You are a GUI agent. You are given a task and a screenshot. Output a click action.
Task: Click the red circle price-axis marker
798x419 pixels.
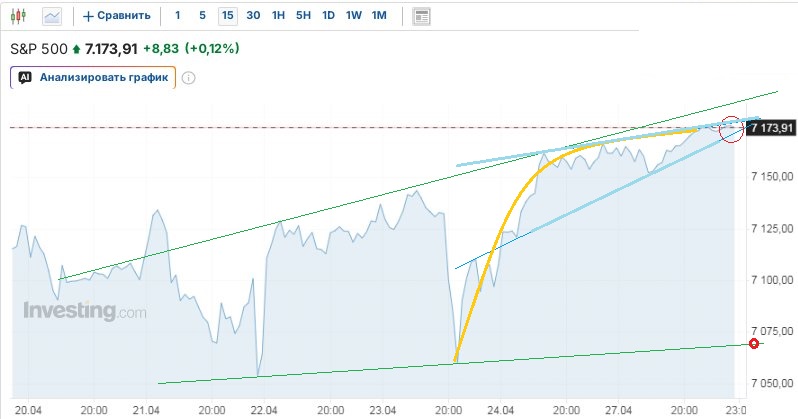pyautogui.click(x=755, y=344)
